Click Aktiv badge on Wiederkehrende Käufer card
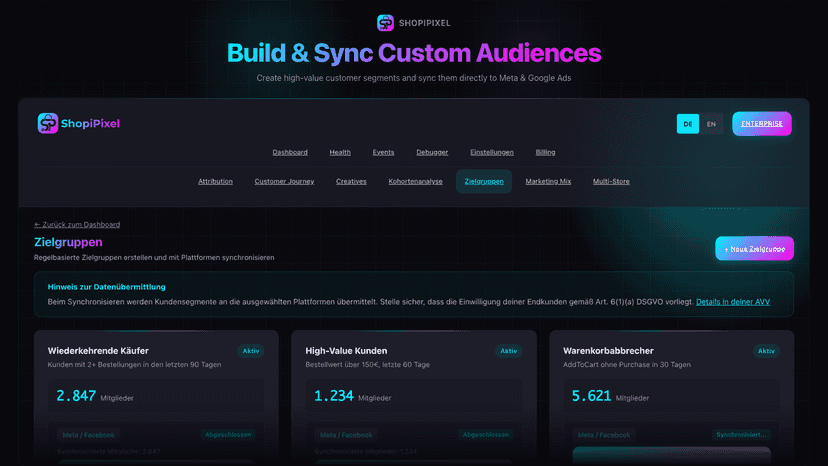The height and width of the screenshot is (466, 828). (251, 351)
